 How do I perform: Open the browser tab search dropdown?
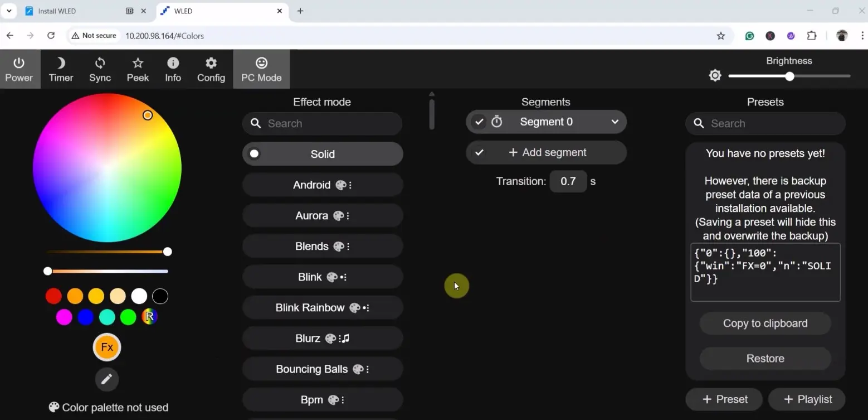8,11
